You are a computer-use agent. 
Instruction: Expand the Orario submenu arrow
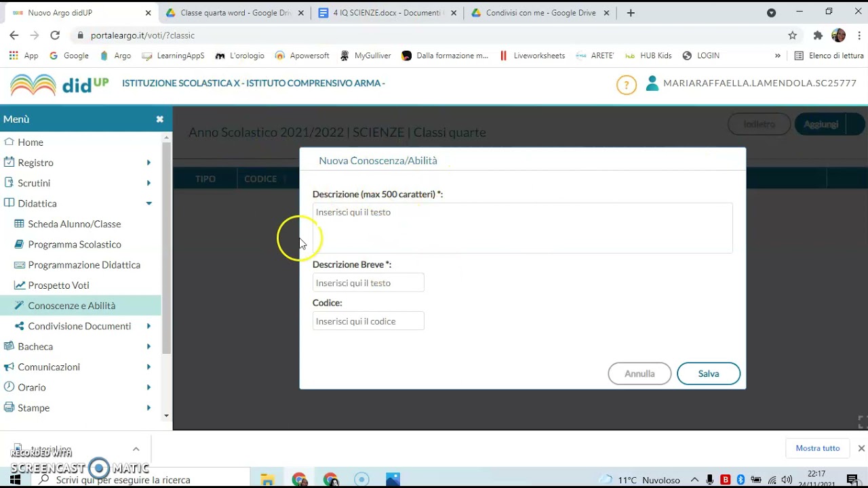(x=149, y=387)
